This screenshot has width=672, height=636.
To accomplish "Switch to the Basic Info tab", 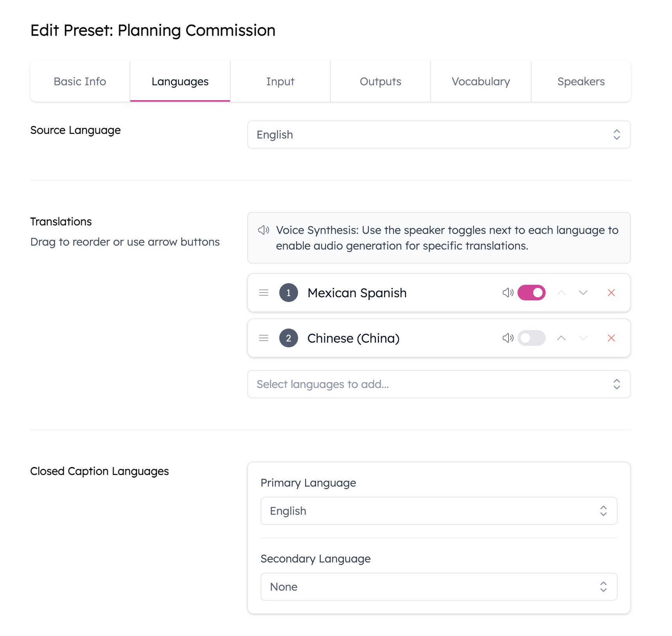I will point(80,81).
